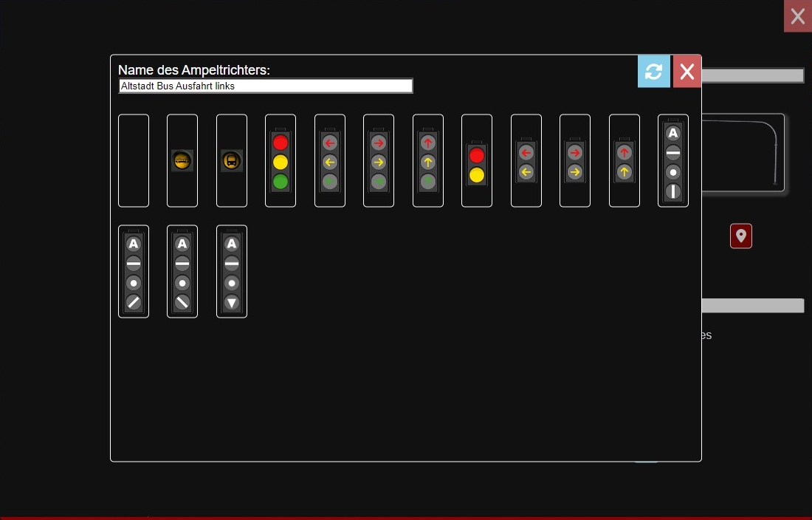Edit the name field Altstadt Bus Ausfahrt links
This screenshot has width=812, height=520.
pyautogui.click(x=266, y=85)
